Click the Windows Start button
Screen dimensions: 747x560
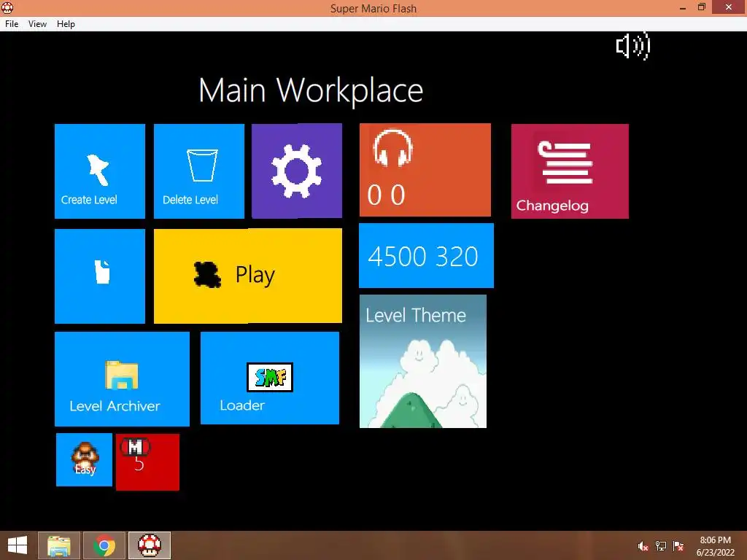tap(18, 545)
